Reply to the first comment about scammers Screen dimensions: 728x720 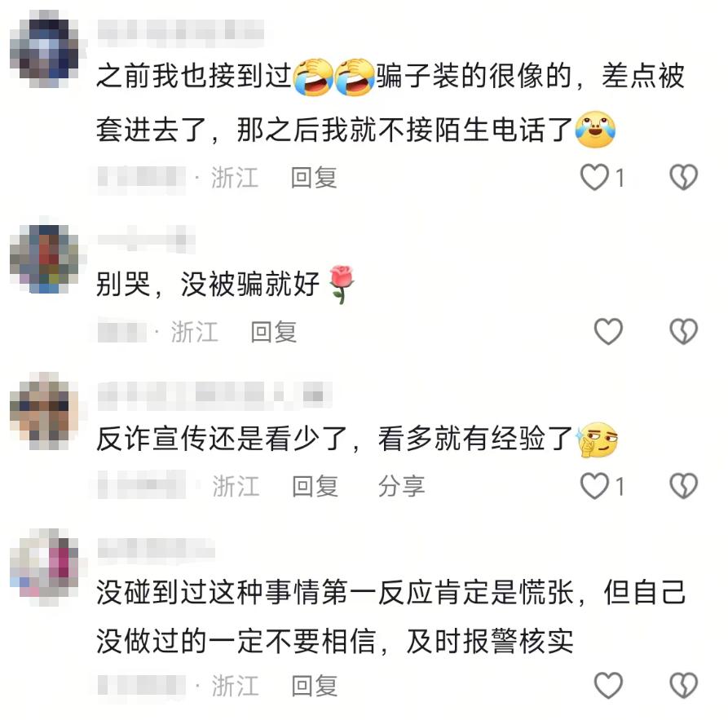tap(314, 178)
